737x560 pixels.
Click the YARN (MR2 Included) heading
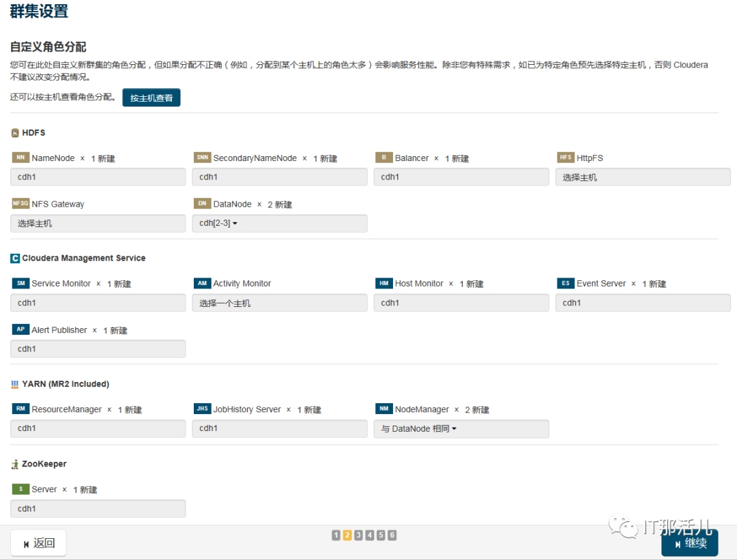(x=66, y=384)
